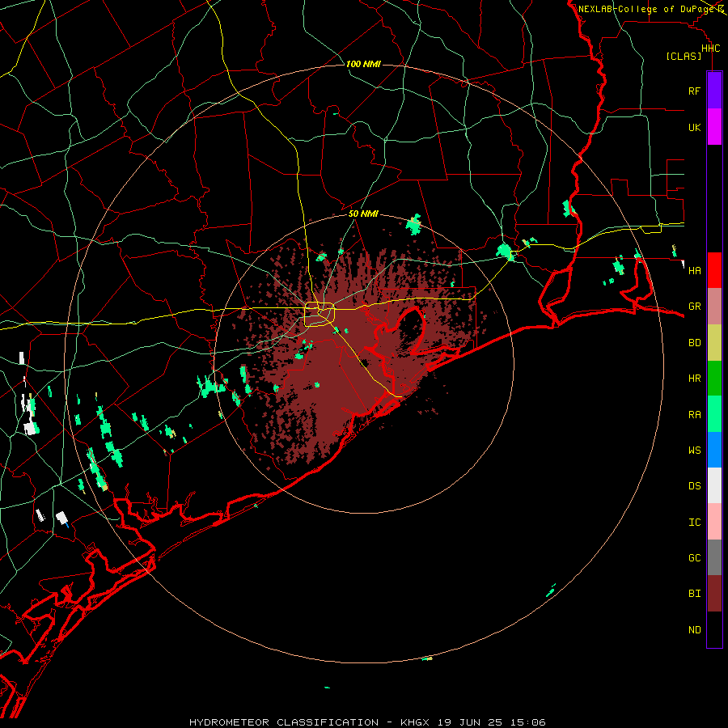The image size is (728, 728).
Task: Click the "GR" legend label
Action: click(694, 307)
